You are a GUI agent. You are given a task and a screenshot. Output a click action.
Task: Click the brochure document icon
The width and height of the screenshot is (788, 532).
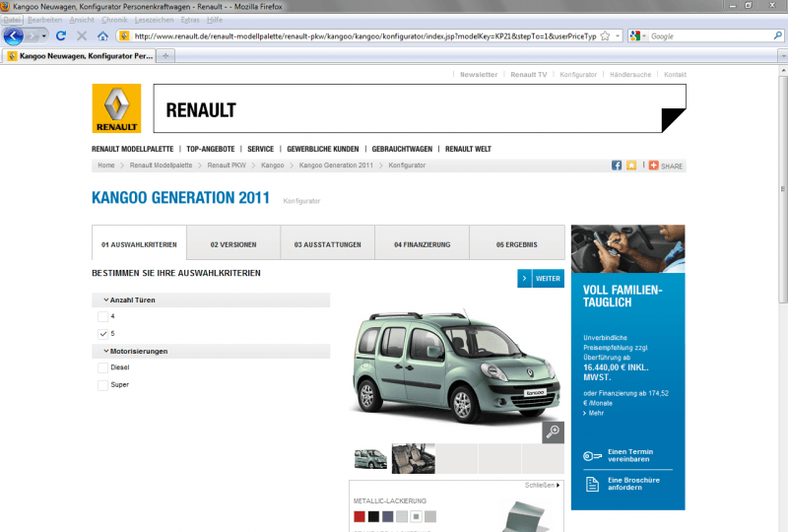(593, 484)
